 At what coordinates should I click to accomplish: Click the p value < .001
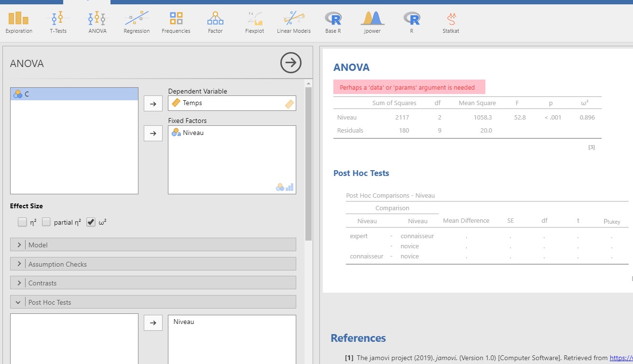pos(553,117)
